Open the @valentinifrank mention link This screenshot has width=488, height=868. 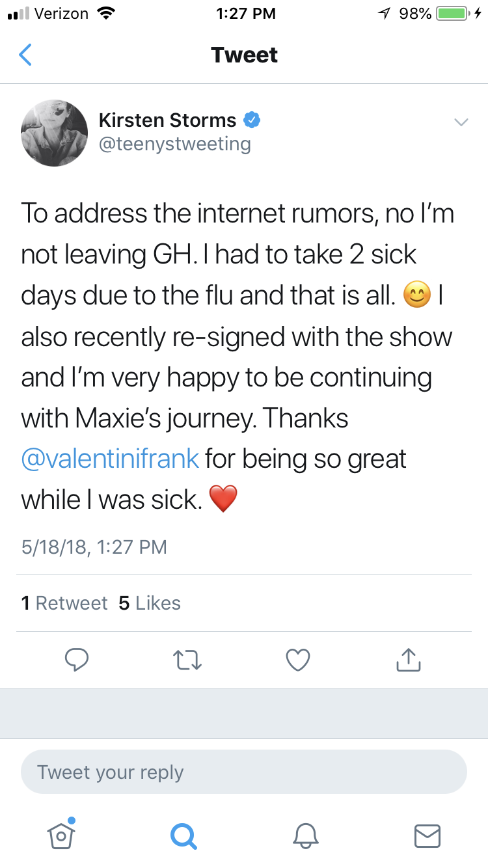pos(110,459)
